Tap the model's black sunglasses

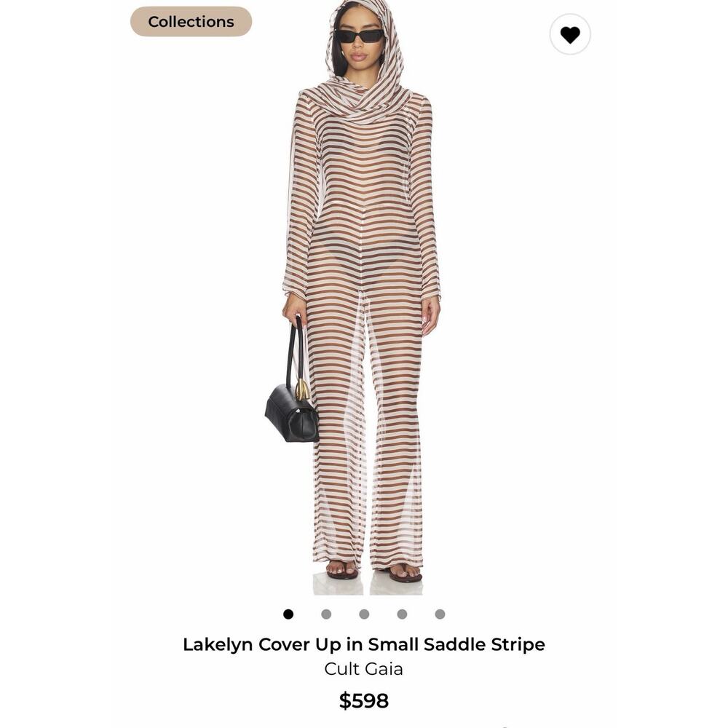[360, 36]
